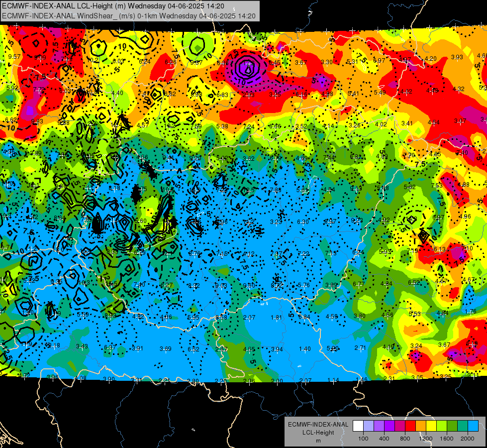Click the grid value 8.58
Image resolution: width=487 pixels, height=448 pixels.
[221, 318]
